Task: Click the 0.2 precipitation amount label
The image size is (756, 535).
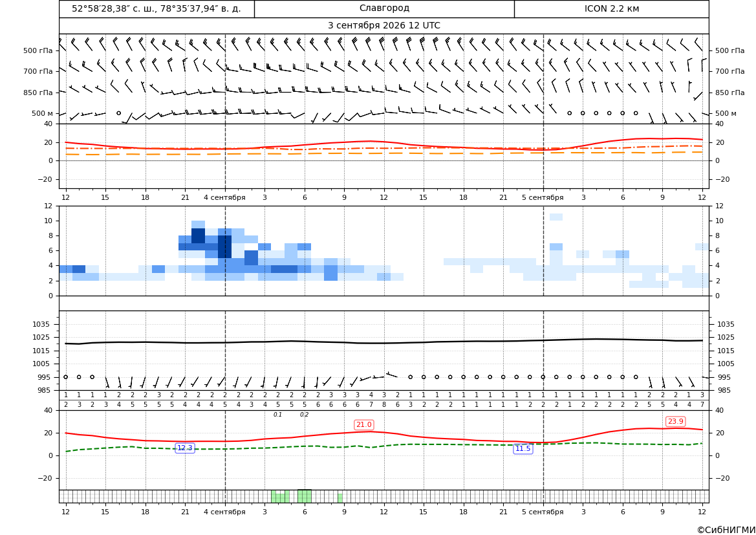Action: pyautogui.click(x=304, y=415)
